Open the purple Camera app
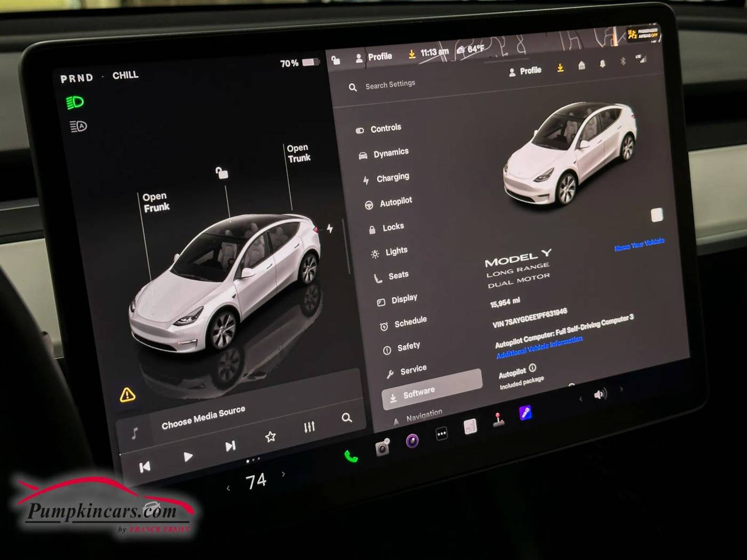The image size is (747, 560). coord(412,441)
